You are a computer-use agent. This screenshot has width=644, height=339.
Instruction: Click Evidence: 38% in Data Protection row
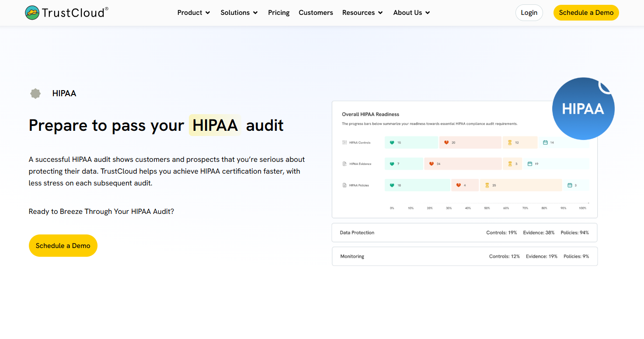coord(539,233)
